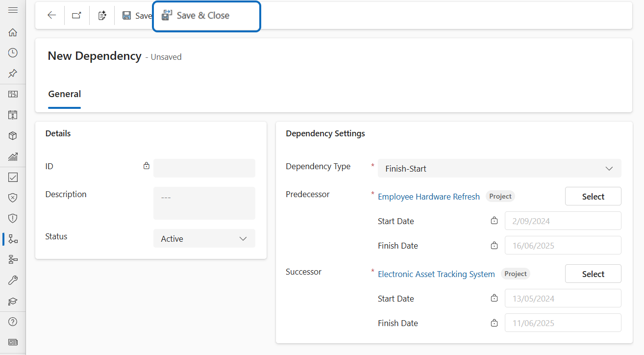Click the Description text field
The image size is (644, 355).
pos(204,203)
